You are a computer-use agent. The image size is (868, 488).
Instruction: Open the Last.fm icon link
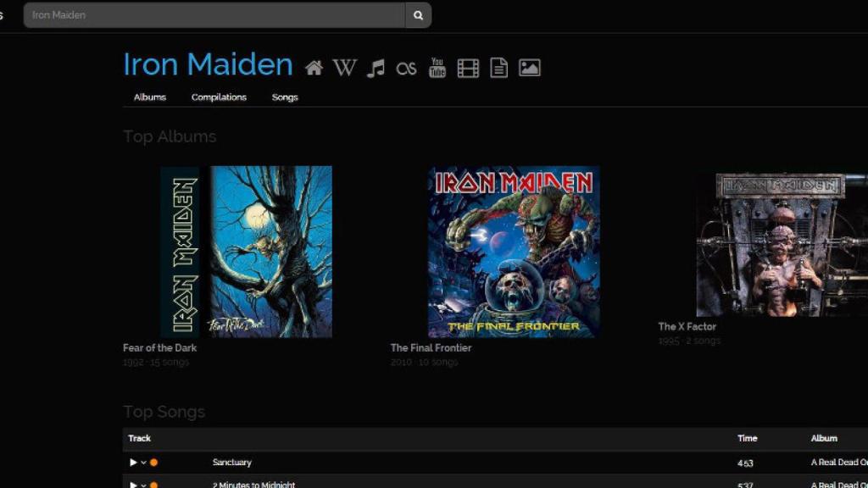[406, 69]
